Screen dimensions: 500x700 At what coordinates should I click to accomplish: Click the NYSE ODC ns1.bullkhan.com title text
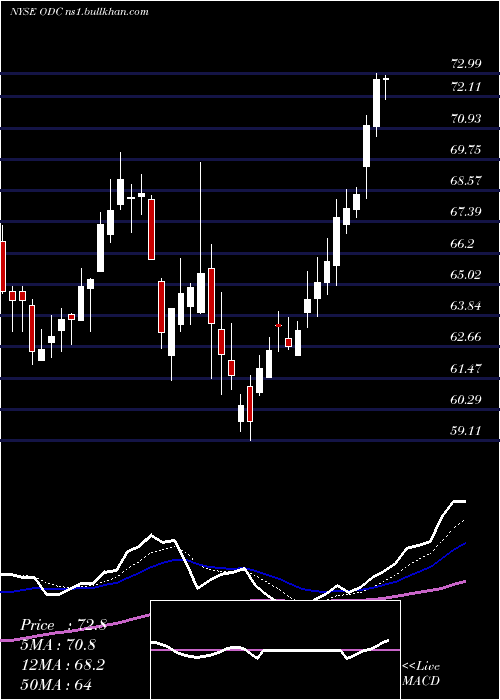pos(79,12)
